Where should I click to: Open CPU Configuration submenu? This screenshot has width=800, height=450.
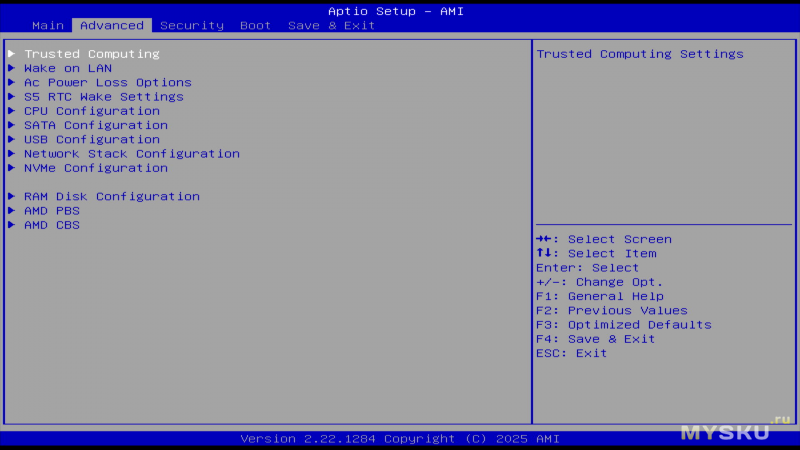pyautogui.click(x=91, y=111)
